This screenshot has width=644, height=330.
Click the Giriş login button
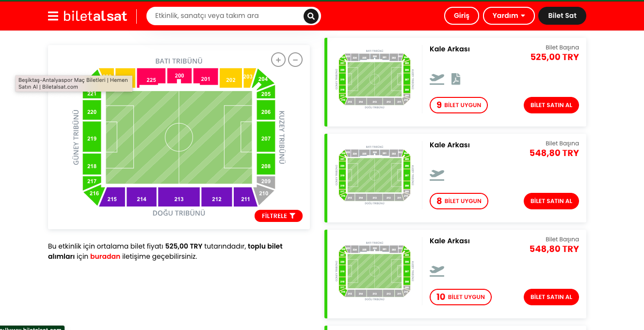click(462, 16)
